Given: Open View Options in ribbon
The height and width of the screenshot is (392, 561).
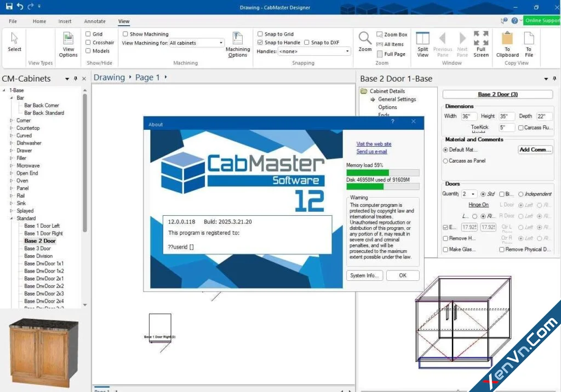Looking at the screenshot, I should pos(68,44).
